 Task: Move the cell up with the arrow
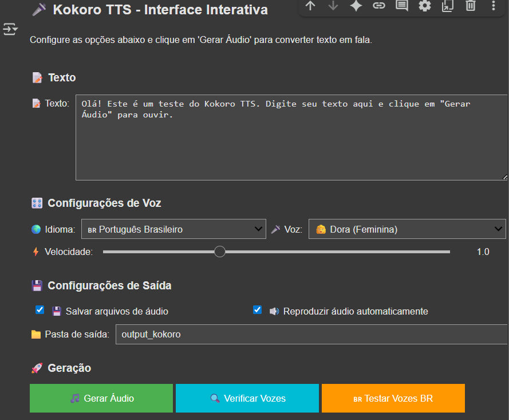coord(310,6)
